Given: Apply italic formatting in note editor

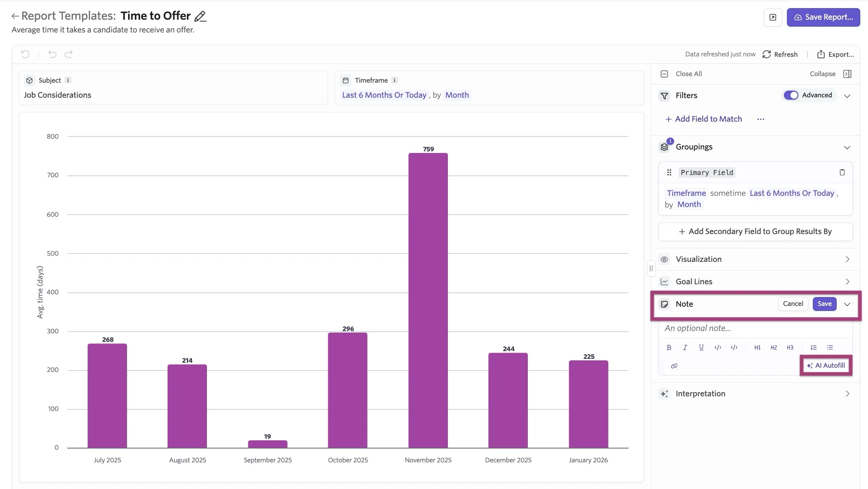Looking at the screenshot, I should pos(685,347).
